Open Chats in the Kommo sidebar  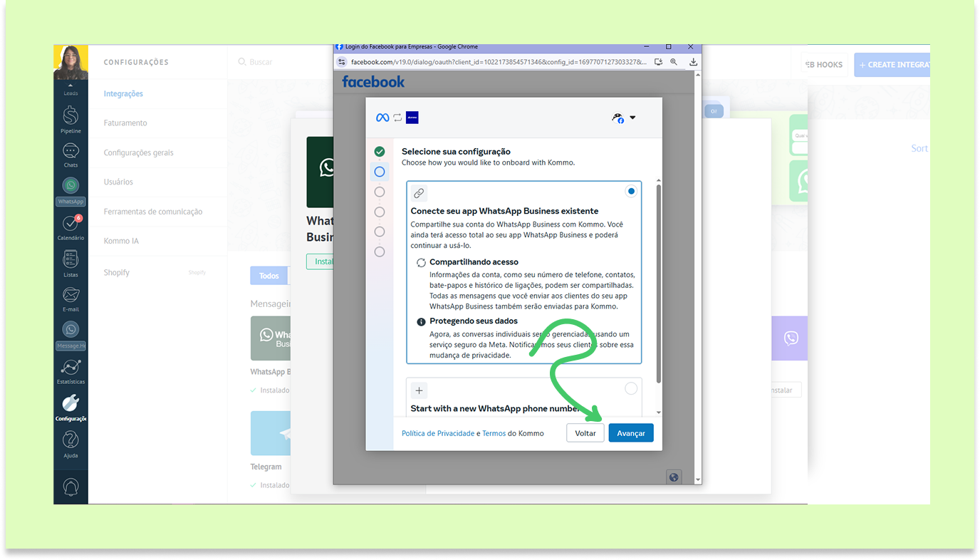[71, 155]
